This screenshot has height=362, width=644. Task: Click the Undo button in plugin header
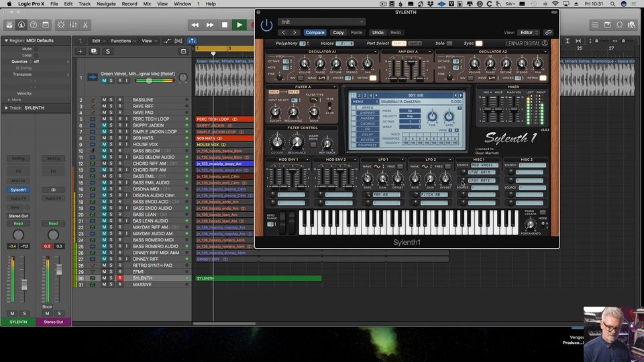pyautogui.click(x=378, y=32)
